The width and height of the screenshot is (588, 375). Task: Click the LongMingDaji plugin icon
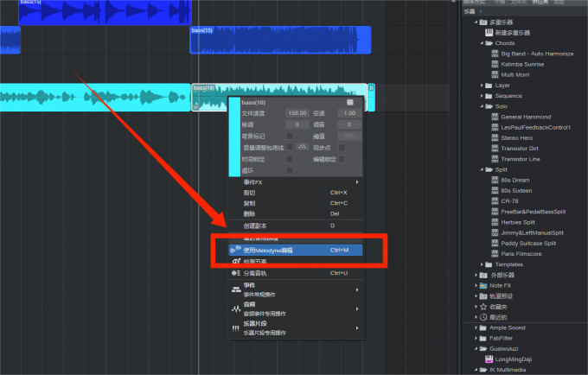pyautogui.click(x=489, y=359)
